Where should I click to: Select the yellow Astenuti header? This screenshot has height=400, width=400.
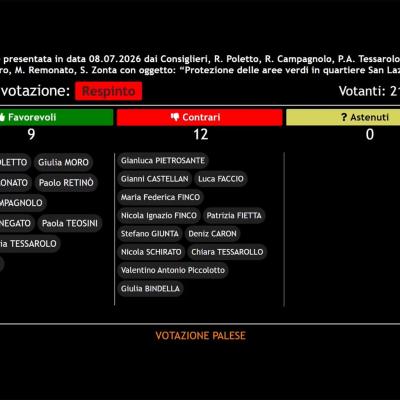pyautogui.click(x=343, y=117)
